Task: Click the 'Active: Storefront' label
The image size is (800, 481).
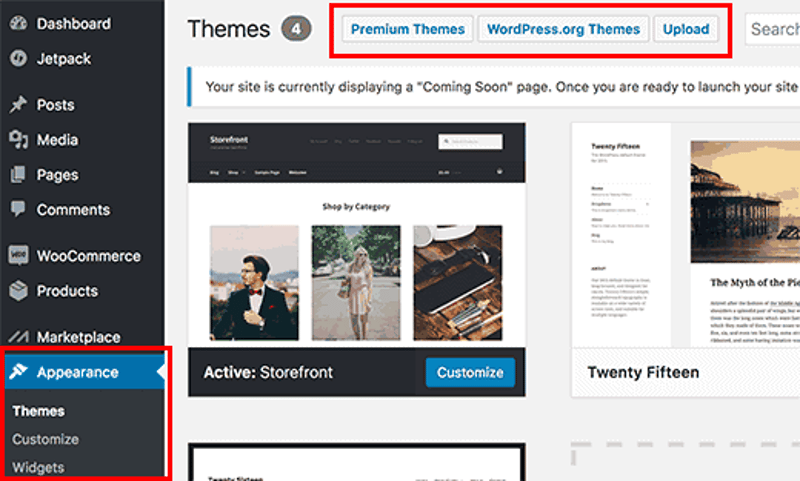Action: 268,372
